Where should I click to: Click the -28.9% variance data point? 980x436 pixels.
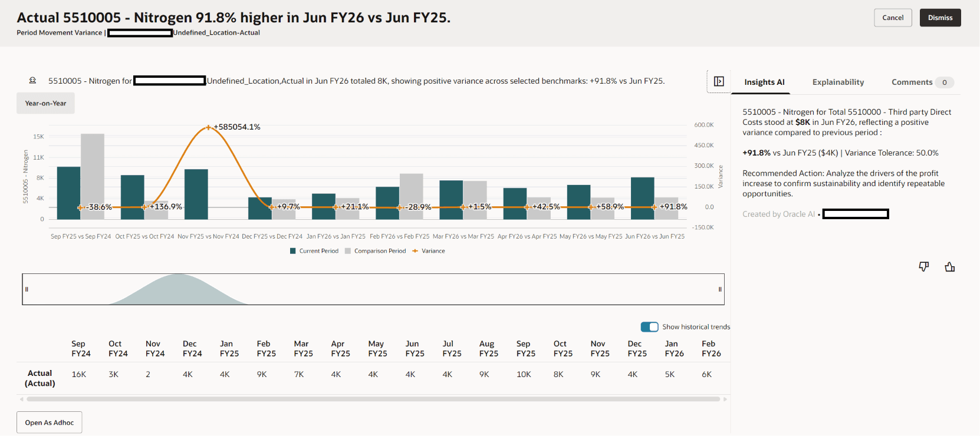399,207
